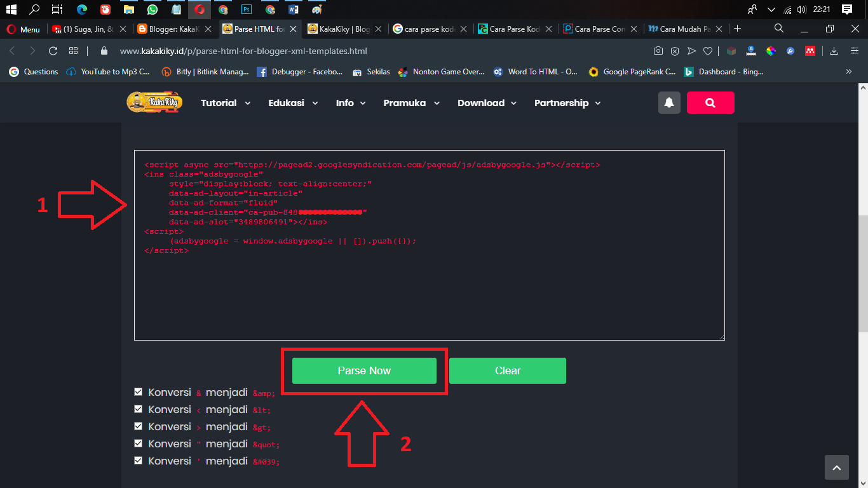The width and height of the screenshot is (868, 488).
Task: Open the Dashboard Bing bookmark
Action: click(724, 72)
